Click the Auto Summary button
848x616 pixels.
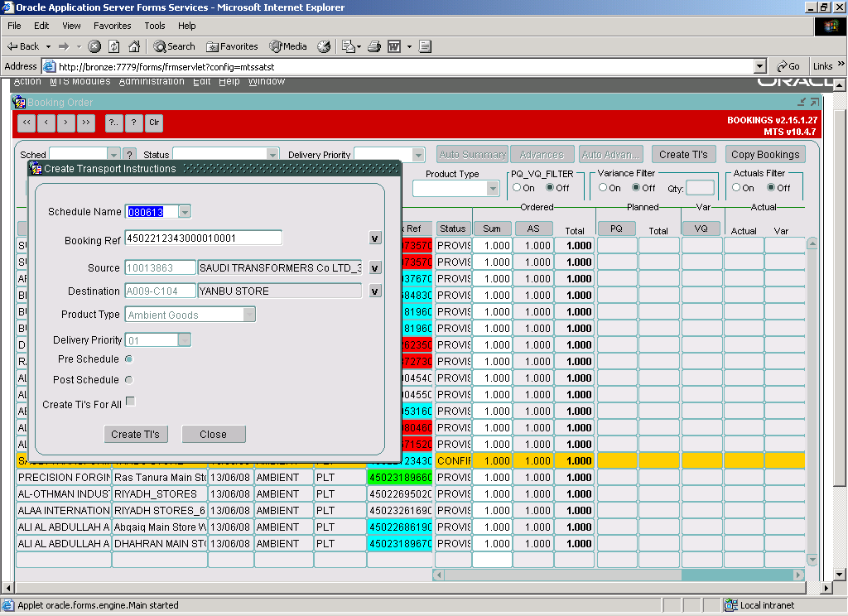(x=473, y=155)
